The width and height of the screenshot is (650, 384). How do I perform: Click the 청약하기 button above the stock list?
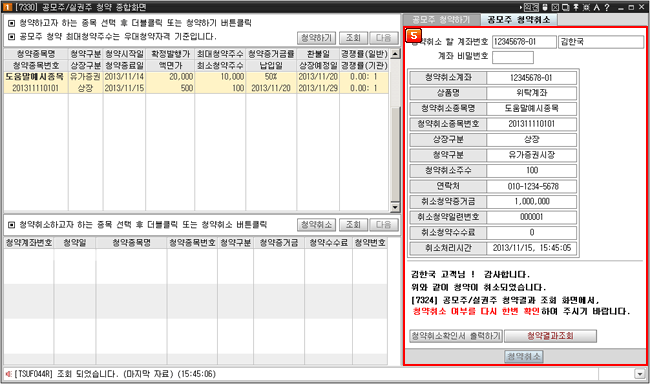(x=316, y=38)
